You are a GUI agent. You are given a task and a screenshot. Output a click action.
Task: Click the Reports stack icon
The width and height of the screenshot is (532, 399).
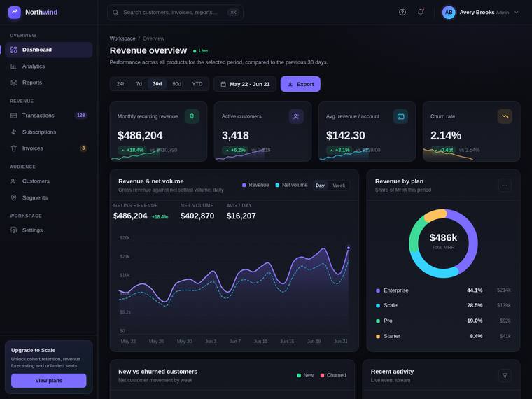[13, 83]
